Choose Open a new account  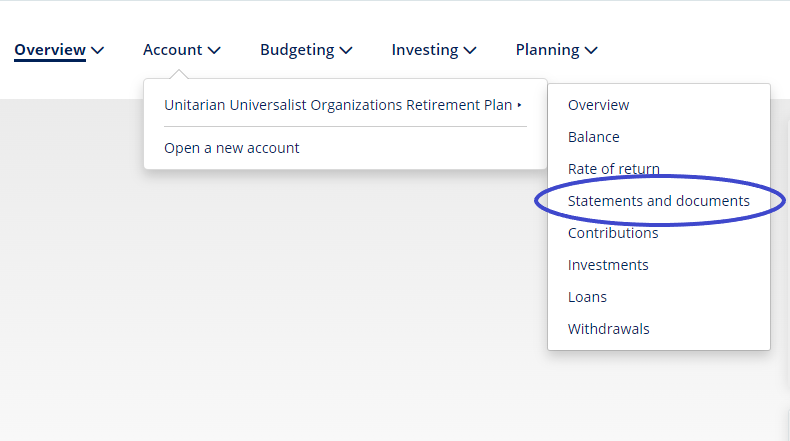point(232,148)
